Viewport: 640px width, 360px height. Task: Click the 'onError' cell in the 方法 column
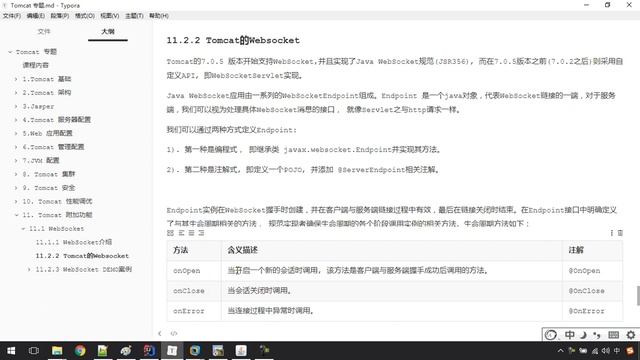pos(194,311)
